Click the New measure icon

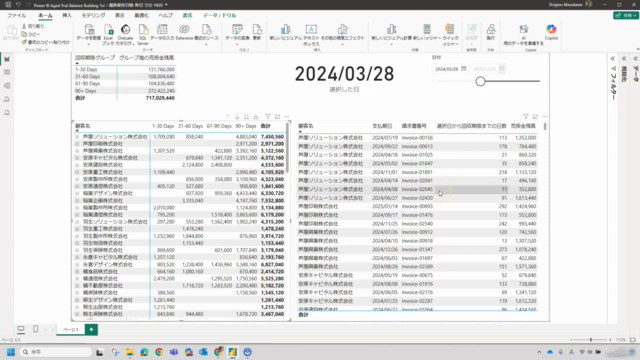(x=427, y=30)
